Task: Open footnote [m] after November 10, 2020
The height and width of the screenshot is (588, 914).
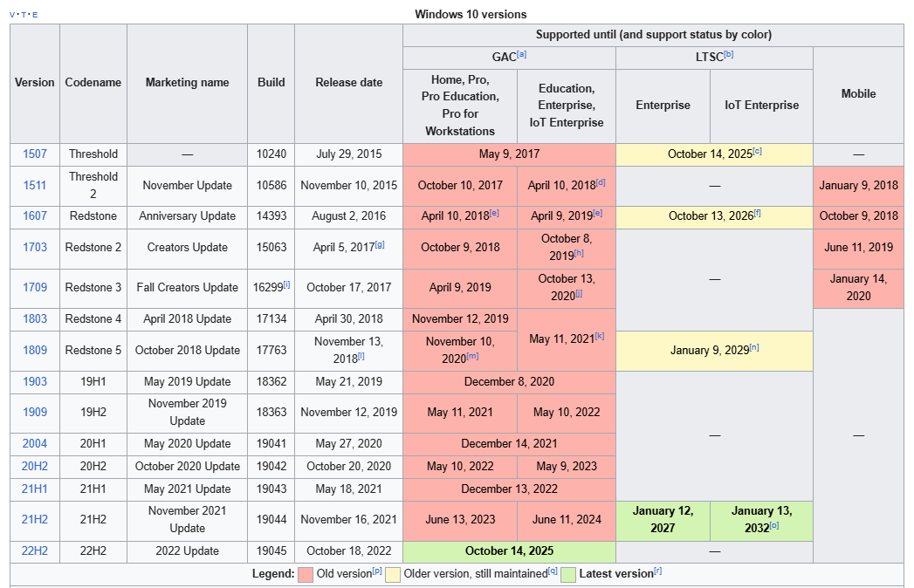Action: coord(473,356)
